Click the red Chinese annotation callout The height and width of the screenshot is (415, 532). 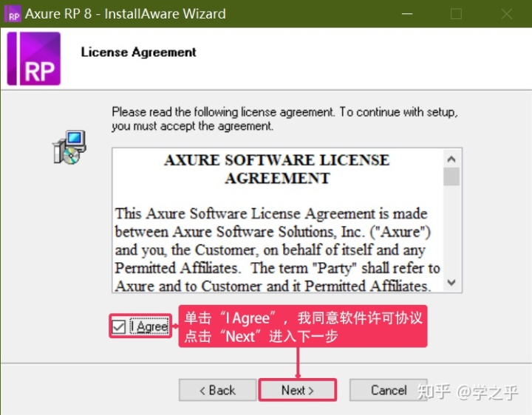(x=301, y=326)
